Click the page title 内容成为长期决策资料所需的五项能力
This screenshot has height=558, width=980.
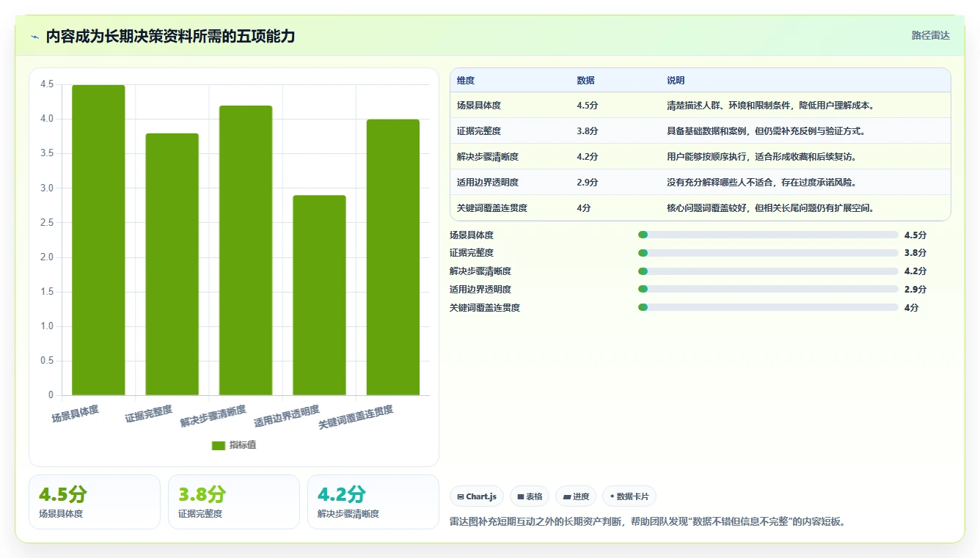click(170, 37)
